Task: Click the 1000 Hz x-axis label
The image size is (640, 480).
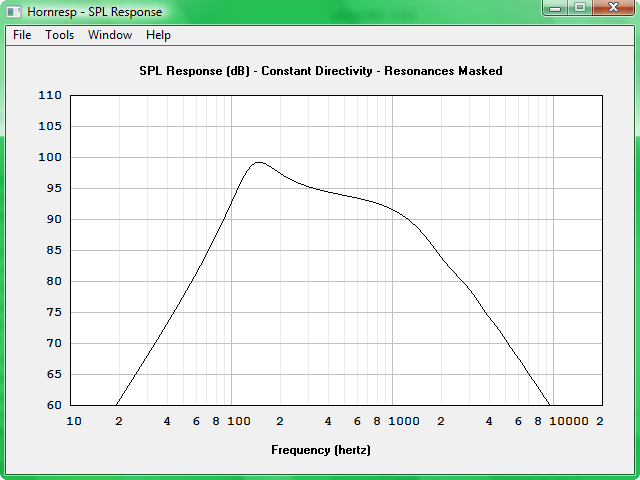Action: 404,421
